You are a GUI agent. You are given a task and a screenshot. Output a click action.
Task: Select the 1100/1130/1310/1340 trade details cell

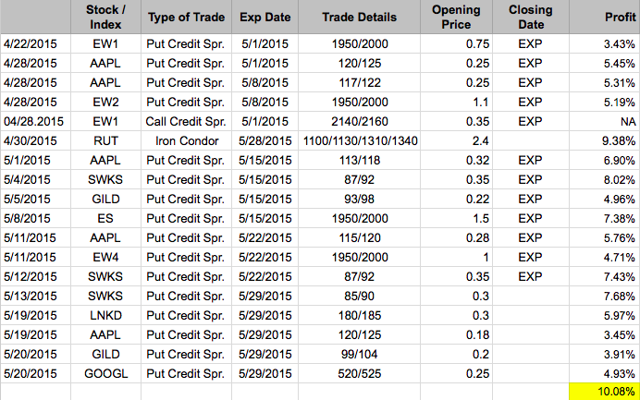tap(359, 141)
